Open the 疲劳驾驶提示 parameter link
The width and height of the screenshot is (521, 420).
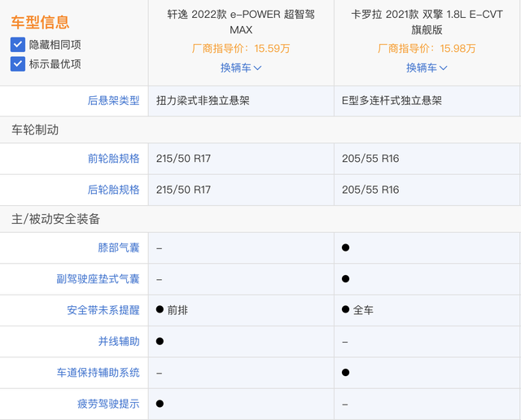pyautogui.click(x=108, y=404)
